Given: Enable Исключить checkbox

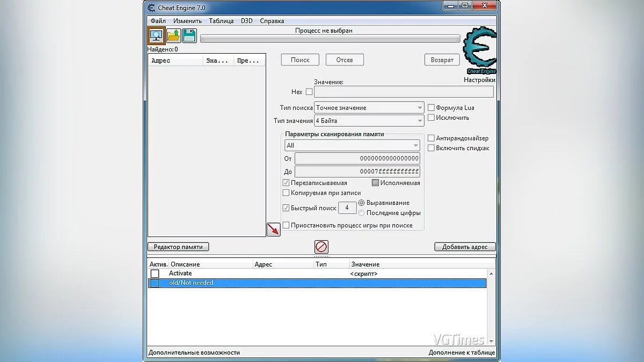Looking at the screenshot, I should [x=431, y=117].
